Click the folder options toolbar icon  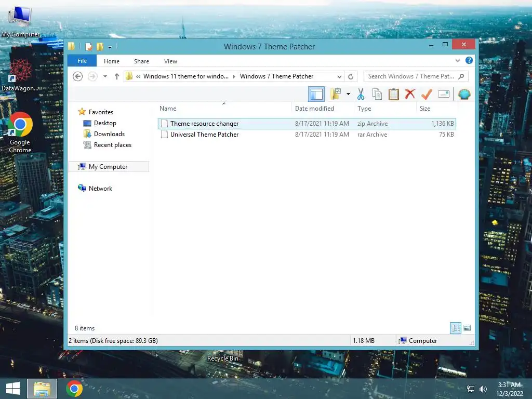coord(335,94)
